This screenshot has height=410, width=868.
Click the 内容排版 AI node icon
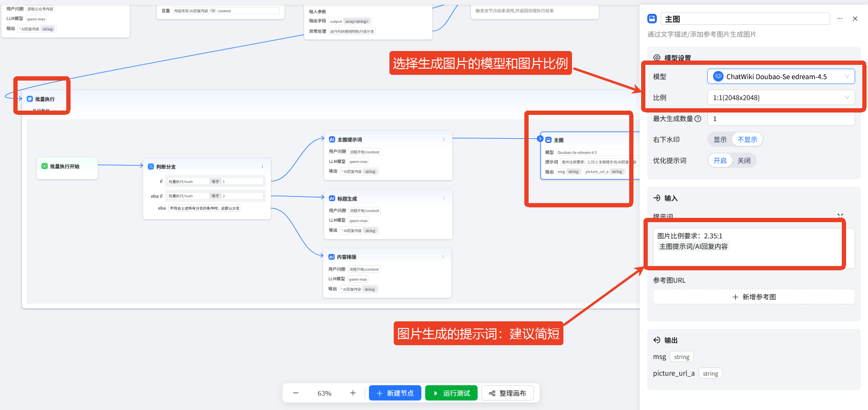pos(331,257)
